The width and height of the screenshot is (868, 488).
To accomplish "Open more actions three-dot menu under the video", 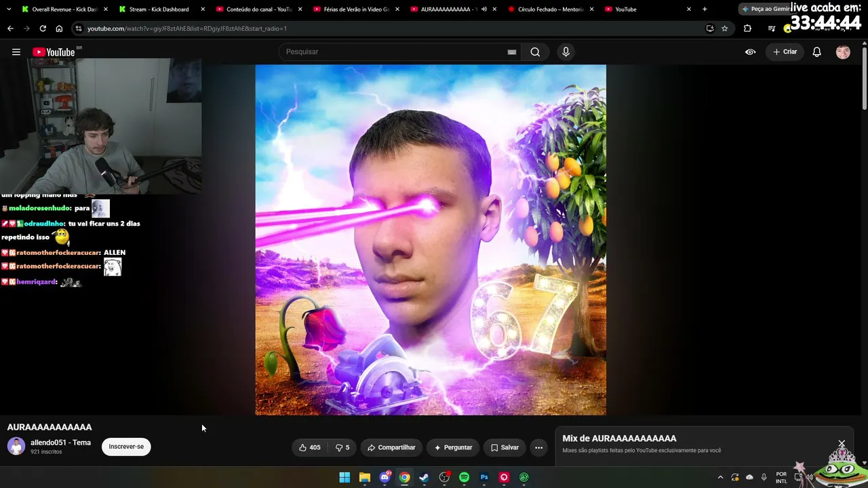I will coord(538,447).
